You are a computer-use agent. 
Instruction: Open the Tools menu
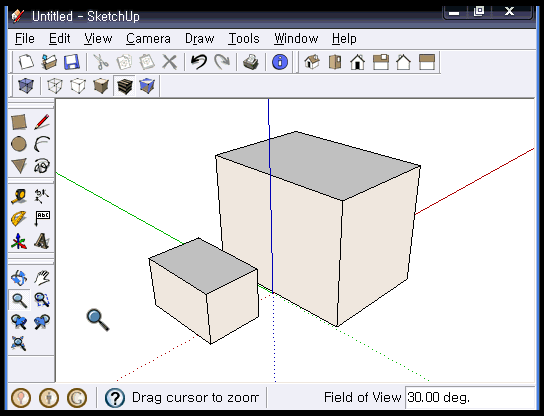pyautogui.click(x=244, y=39)
